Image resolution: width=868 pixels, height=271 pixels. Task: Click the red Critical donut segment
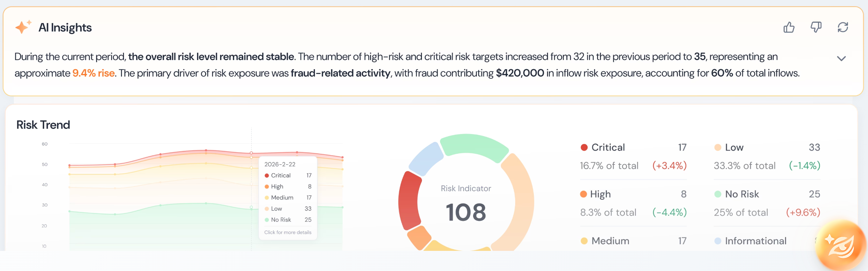point(410,201)
